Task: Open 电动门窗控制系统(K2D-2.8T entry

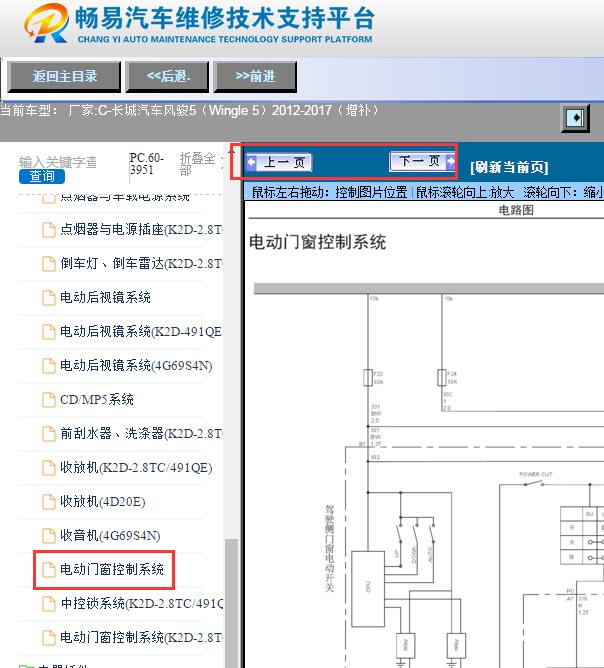Action: coord(141,638)
